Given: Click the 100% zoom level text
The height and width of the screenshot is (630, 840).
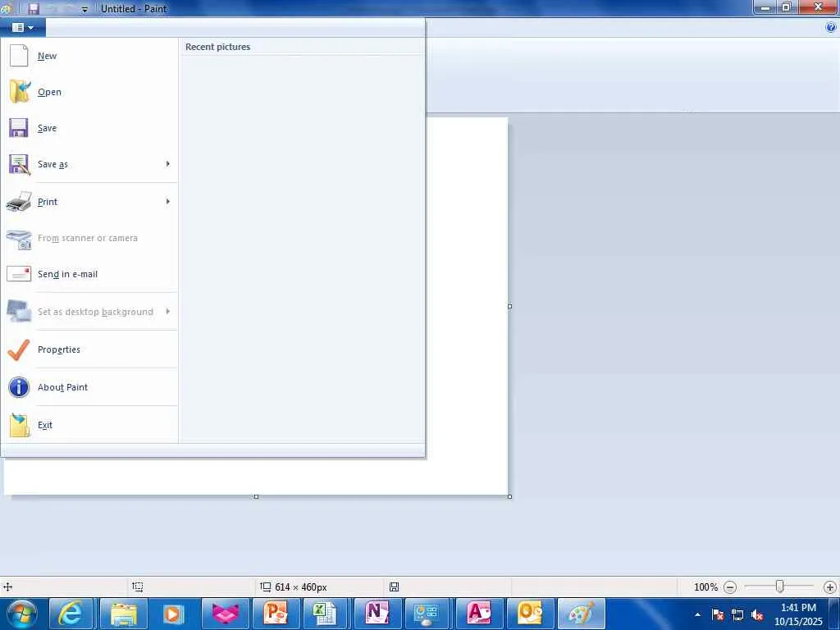Looking at the screenshot, I should [705, 587].
